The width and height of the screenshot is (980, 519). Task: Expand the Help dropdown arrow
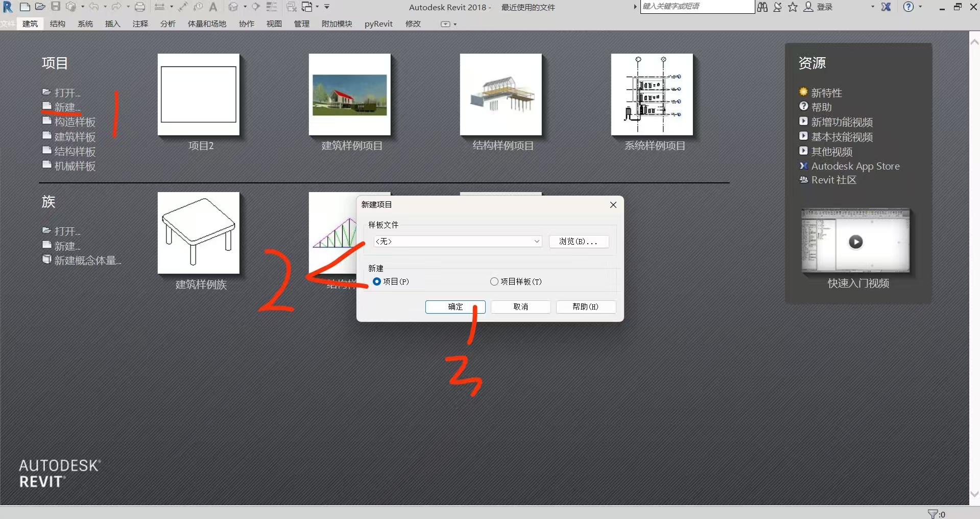click(x=920, y=7)
